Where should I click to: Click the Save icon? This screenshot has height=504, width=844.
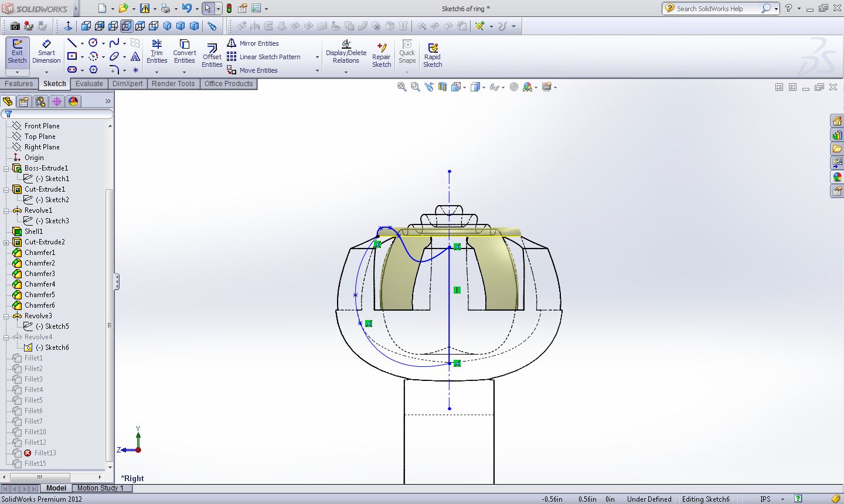pyautogui.click(x=144, y=8)
